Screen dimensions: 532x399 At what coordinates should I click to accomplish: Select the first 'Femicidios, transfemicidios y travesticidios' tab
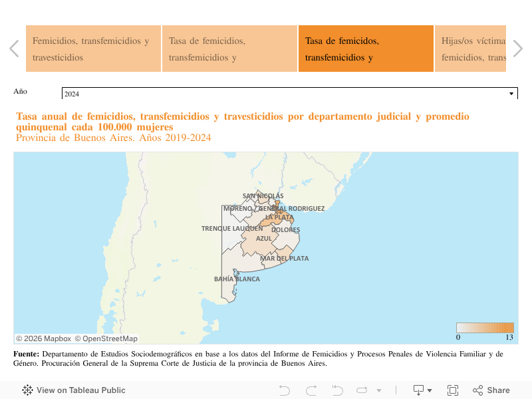point(93,49)
